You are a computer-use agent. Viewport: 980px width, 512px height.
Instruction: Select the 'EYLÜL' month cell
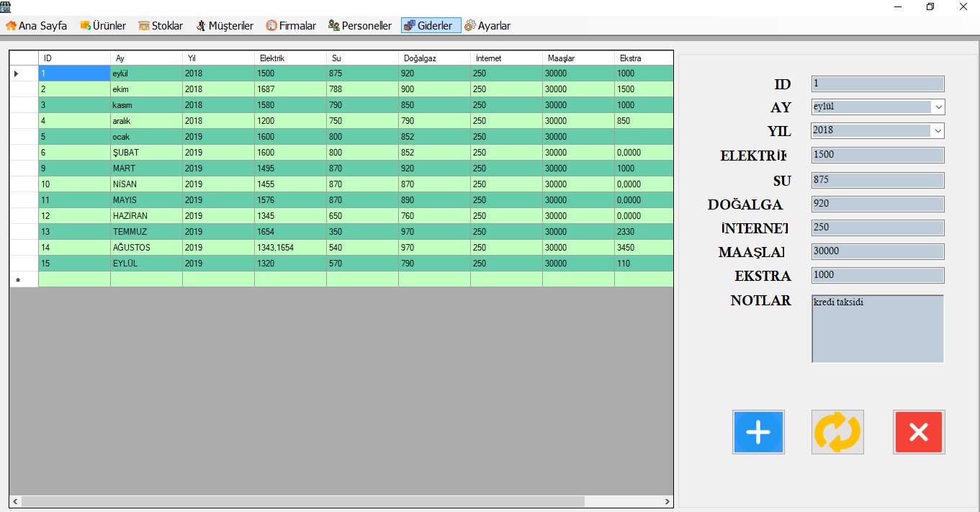(x=146, y=264)
